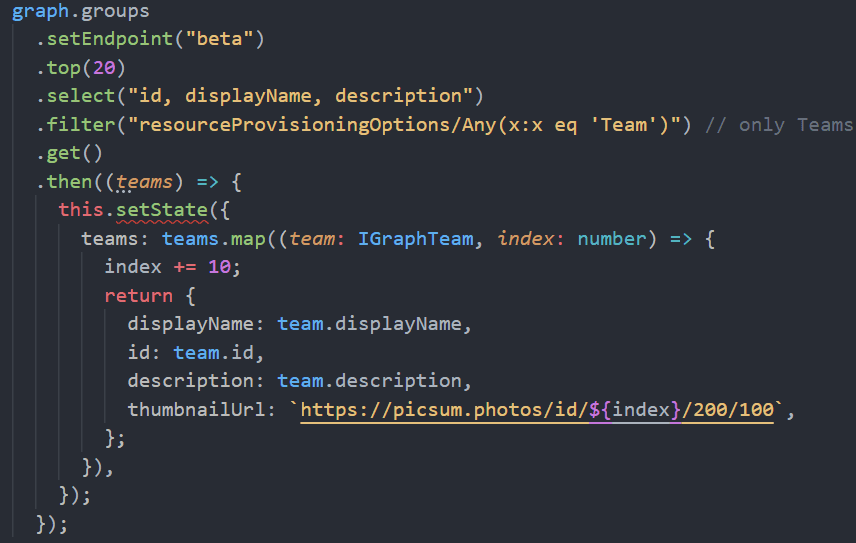Click the "IGraphTeam" type annotation
Viewport: 856px width, 543px height.
pos(415,239)
